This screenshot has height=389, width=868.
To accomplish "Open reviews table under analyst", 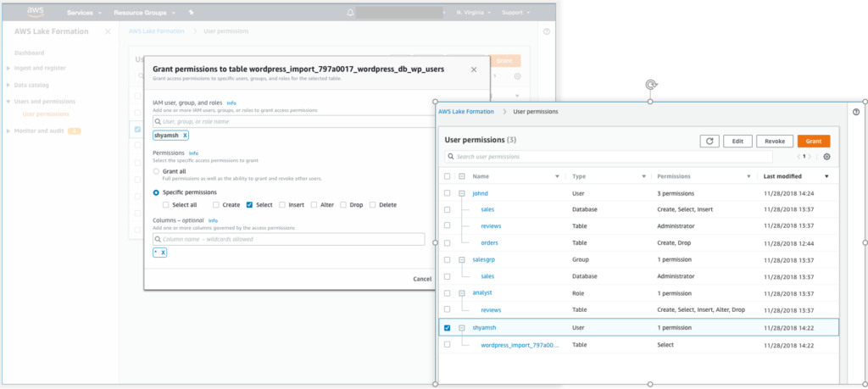I will (491, 310).
